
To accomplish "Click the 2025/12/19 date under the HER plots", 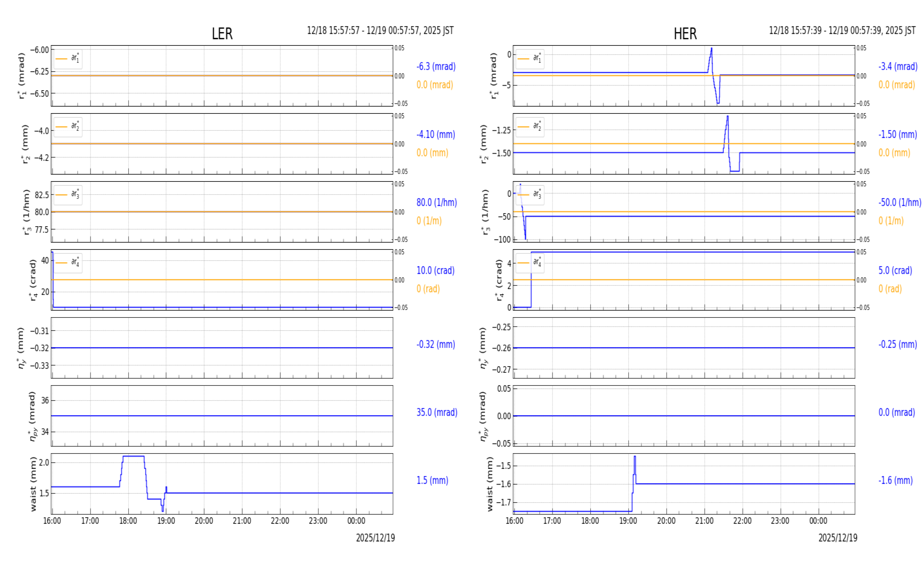I will tap(838, 538).
